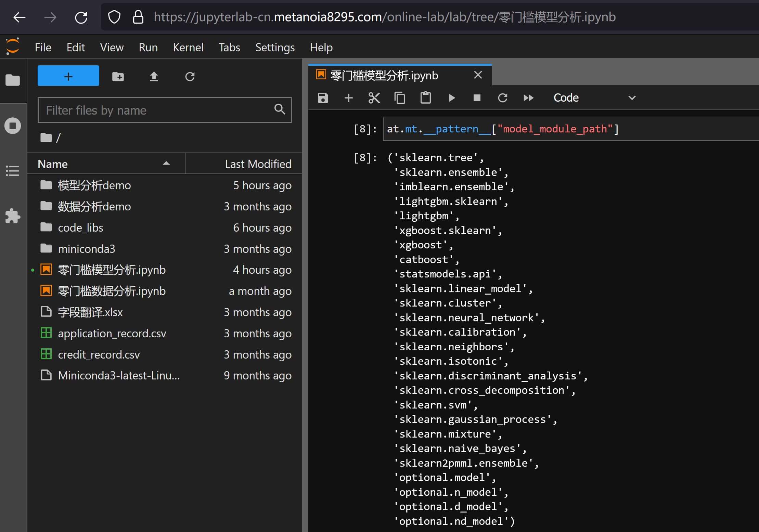Refresh the file browser list
The image size is (759, 532).
click(x=190, y=76)
